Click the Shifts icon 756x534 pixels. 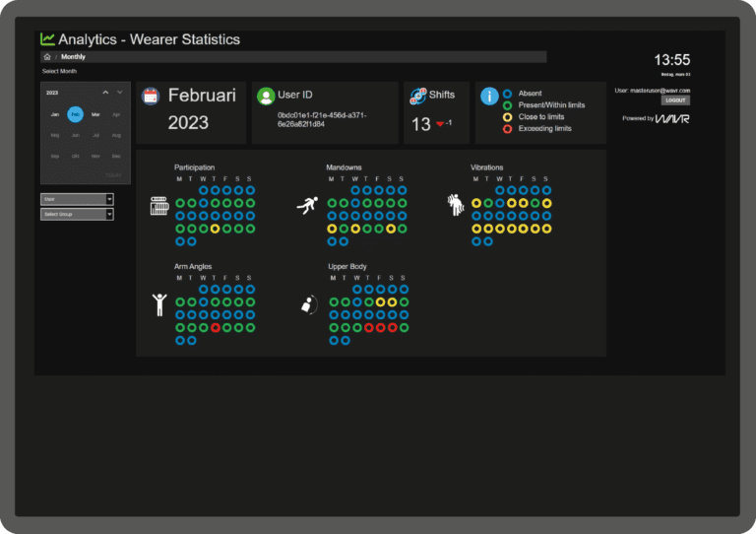tap(417, 96)
